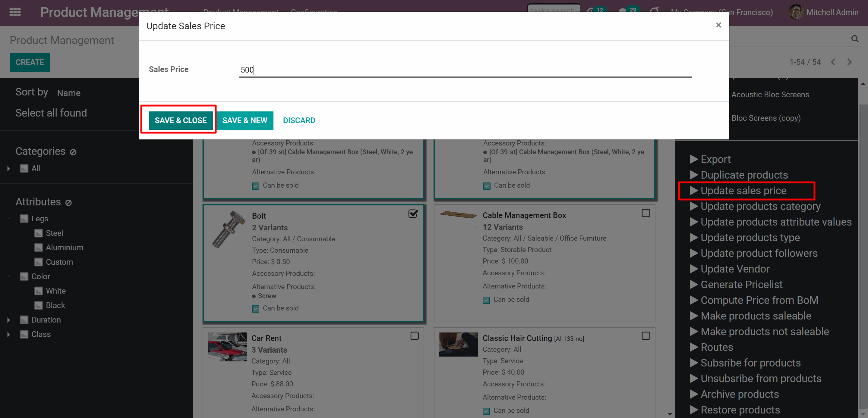
Task: Toggle the Steel attribute checkbox
Action: (x=39, y=233)
